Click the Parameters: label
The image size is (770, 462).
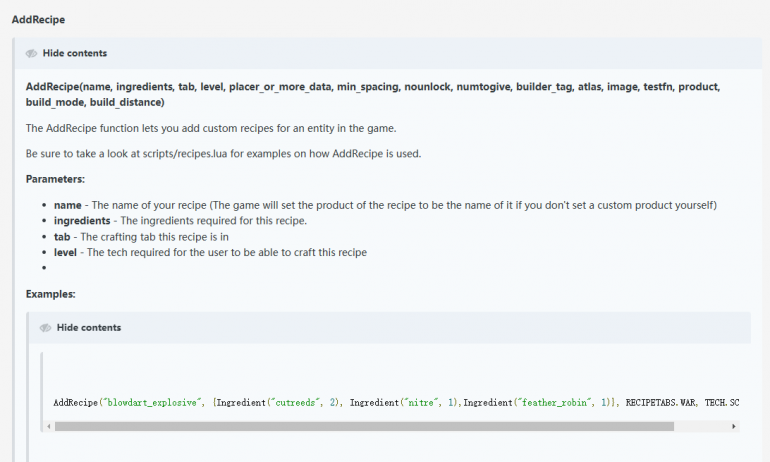pos(55,179)
